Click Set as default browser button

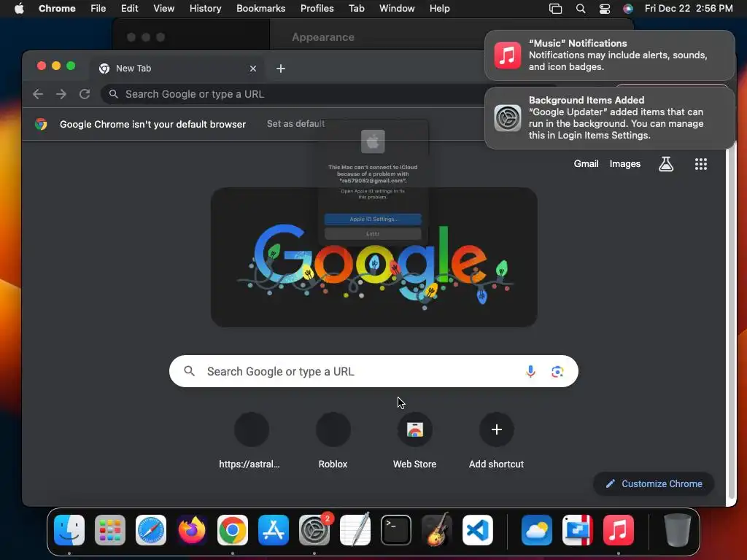[x=295, y=124]
